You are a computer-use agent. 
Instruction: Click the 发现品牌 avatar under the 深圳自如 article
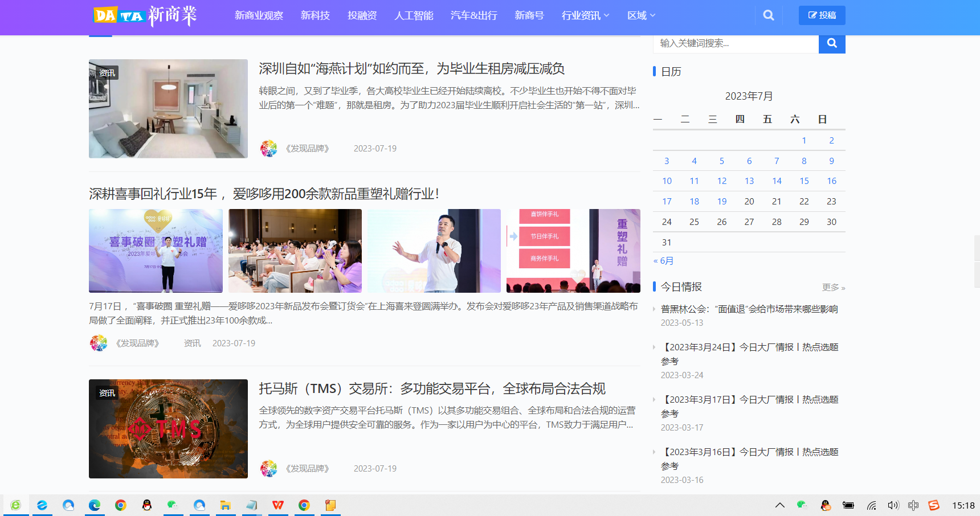point(268,149)
